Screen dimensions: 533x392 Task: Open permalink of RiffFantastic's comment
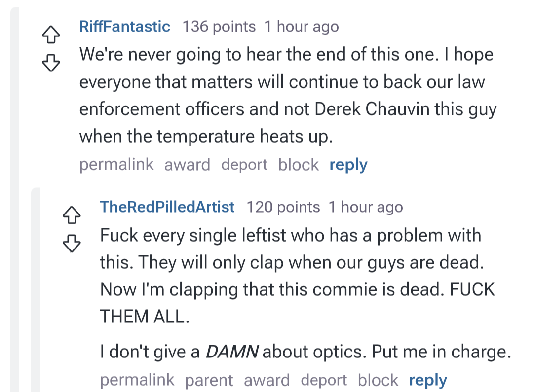click(x=116, y=165)
